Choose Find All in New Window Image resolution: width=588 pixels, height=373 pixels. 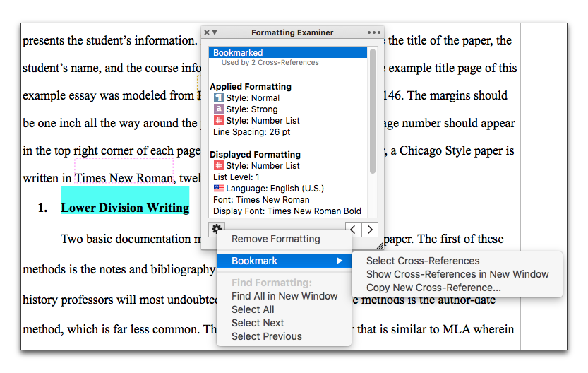(284, 296)
